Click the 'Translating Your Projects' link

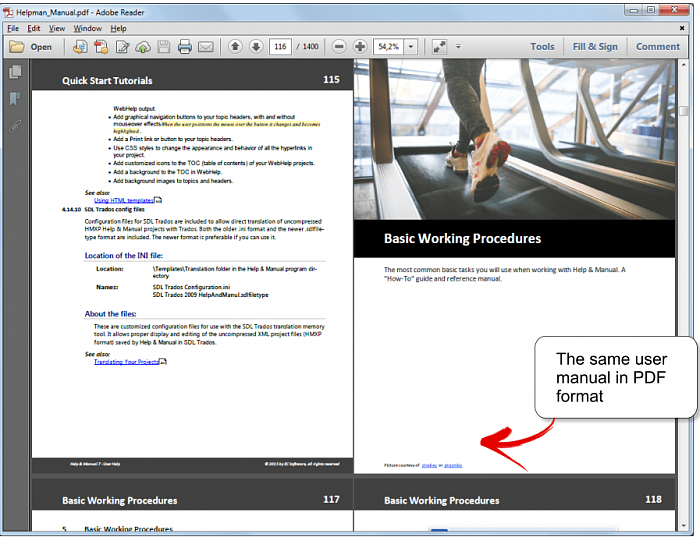pos(126,362)
